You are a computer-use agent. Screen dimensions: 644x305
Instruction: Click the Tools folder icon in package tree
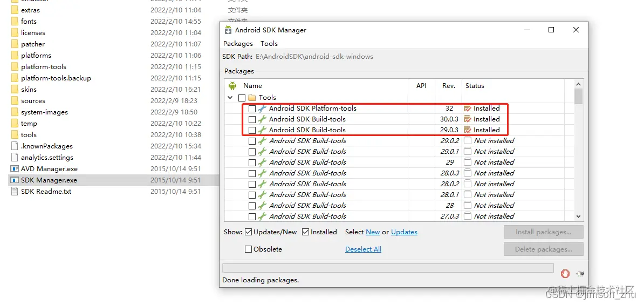(x=252, y=98)
